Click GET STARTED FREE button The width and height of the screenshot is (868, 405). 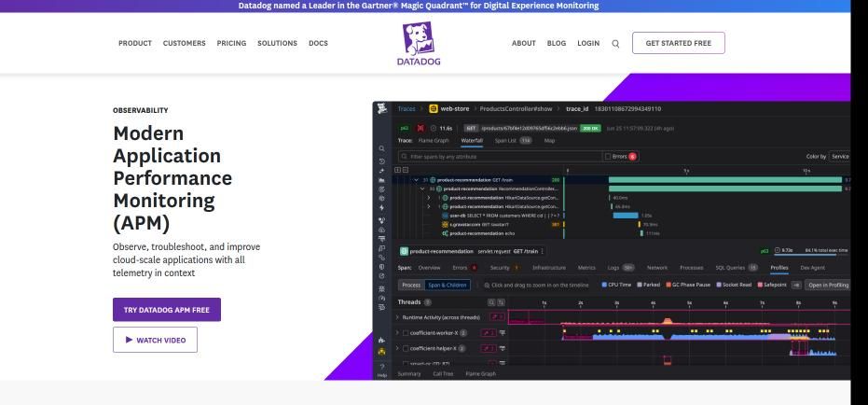click(x=679, y=43)
